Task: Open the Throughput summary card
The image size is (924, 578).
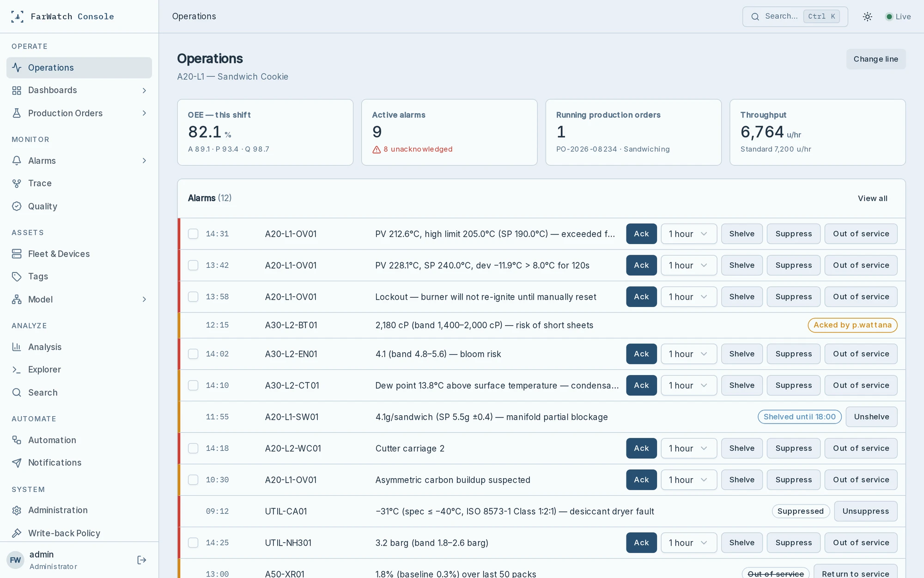Action: click(817, 132)
